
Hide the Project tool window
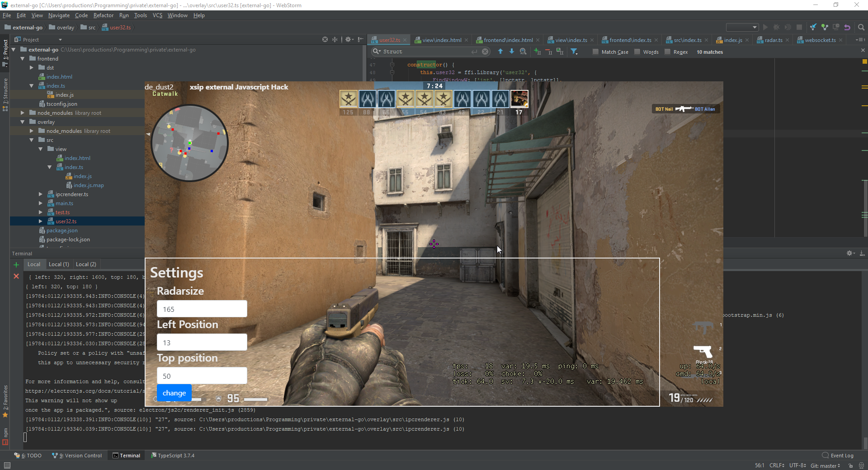point(360,39)
